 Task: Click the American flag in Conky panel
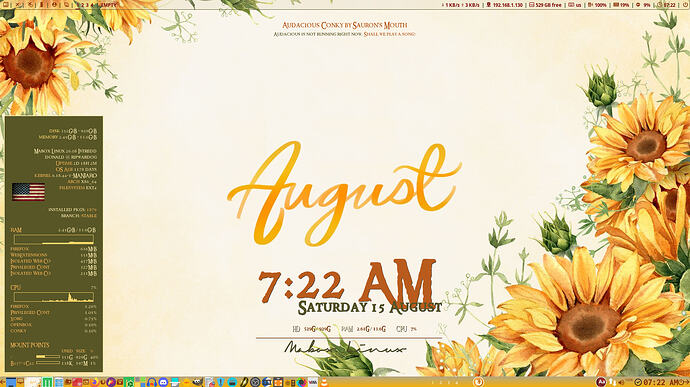click(28, 192)
